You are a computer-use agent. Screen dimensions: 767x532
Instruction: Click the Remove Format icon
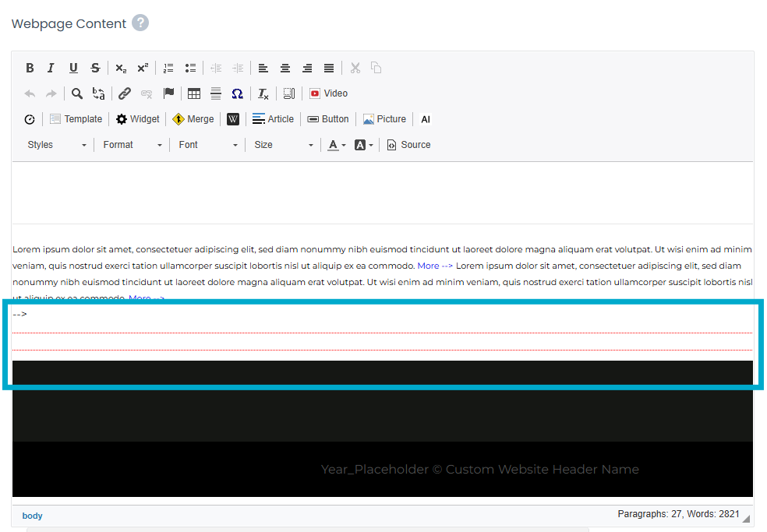pyautogui.click(x=263, y=93)
